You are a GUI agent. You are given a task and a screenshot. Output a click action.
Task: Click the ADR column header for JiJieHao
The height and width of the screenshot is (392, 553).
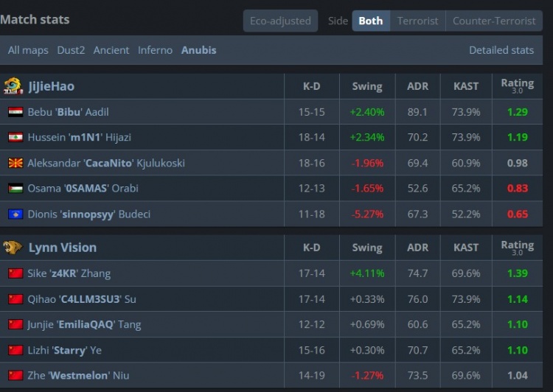[417, 86]
